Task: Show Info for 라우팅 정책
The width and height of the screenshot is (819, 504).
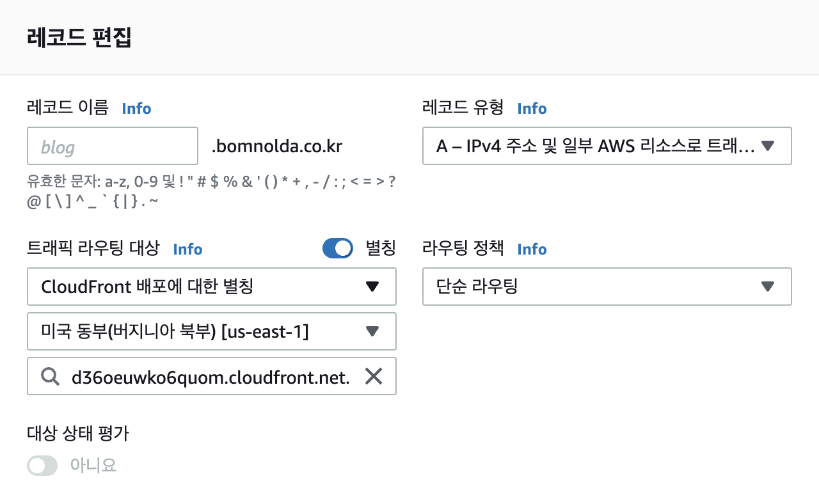Action: (x=532, y=249)
